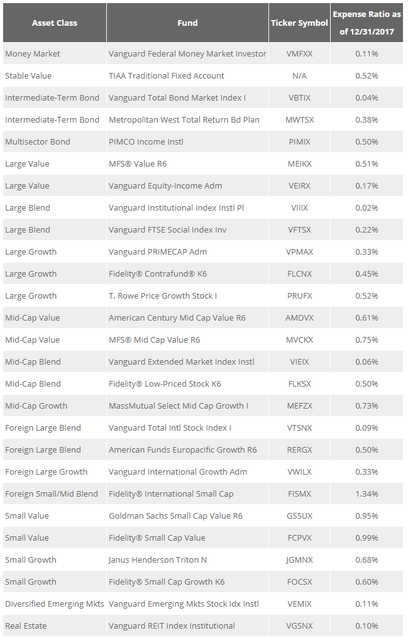Click Vanguard REIT Index Institutional fund
Image resolution: width=408 pixels, height=640 pixels.
[x=172, y=626]
